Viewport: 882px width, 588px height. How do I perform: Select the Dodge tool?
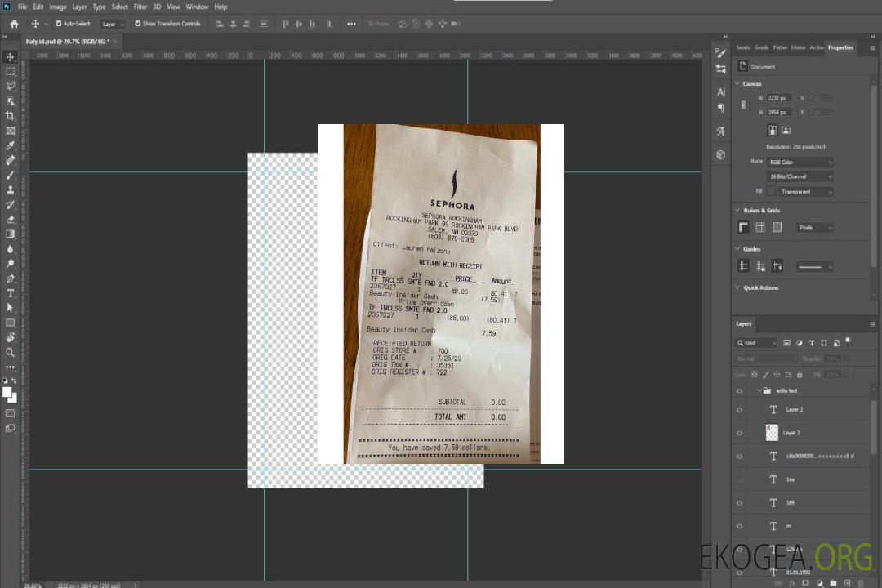(10, 263)
